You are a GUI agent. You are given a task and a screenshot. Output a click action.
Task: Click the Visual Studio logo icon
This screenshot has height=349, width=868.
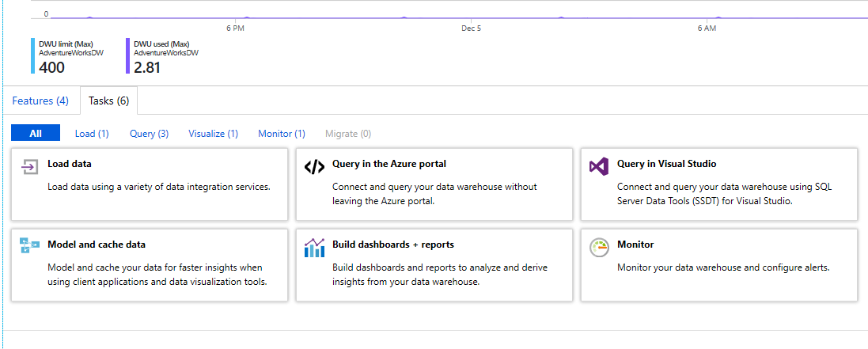pos(599,166)
